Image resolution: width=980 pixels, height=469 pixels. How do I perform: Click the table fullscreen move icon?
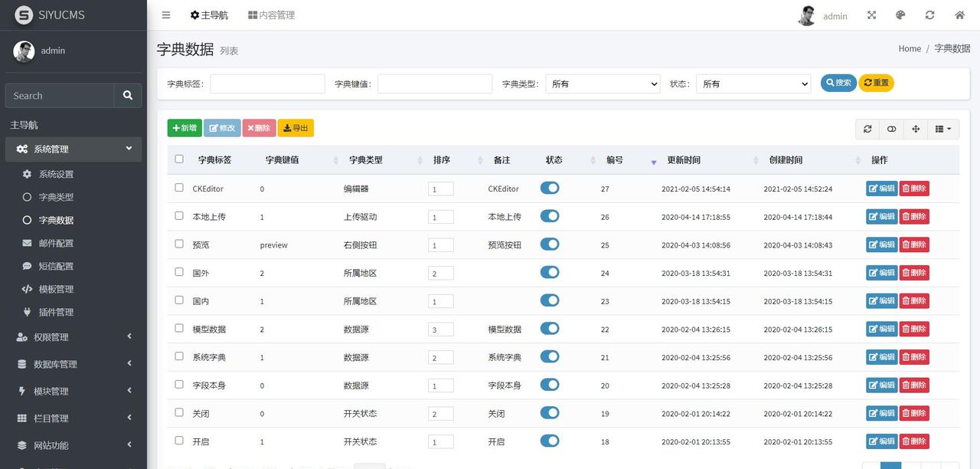tap(916, 128)
